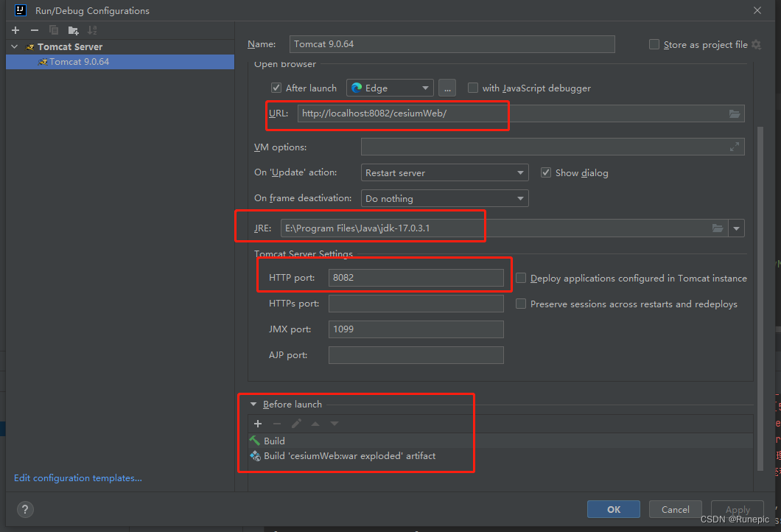The image size is (781, 532).
Task: Click the JMX port field showing 1099
Action: (416, 329)
